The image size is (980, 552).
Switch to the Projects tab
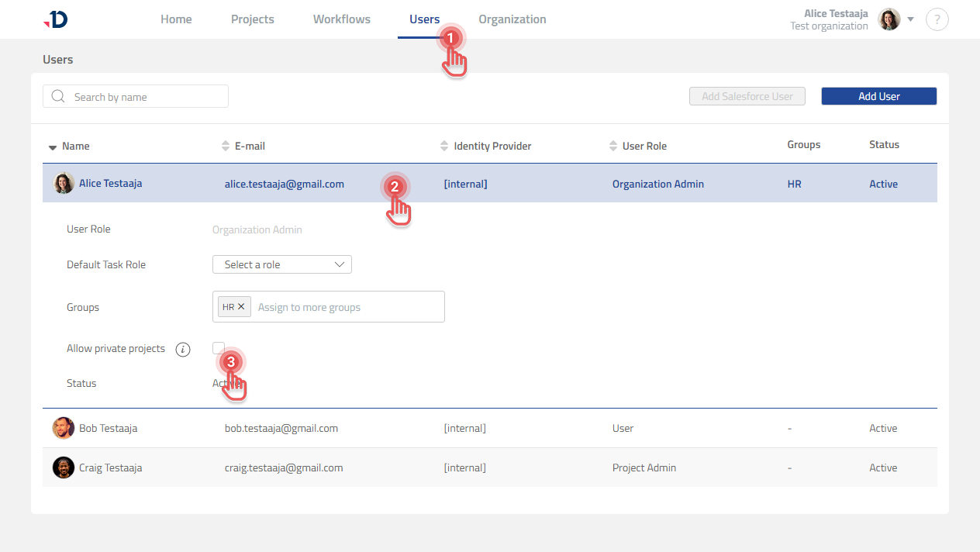click(x=252, y=19)
